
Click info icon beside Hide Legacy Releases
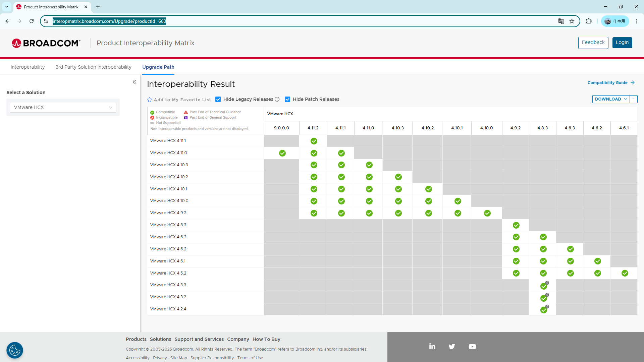click(x=277, y=99)
